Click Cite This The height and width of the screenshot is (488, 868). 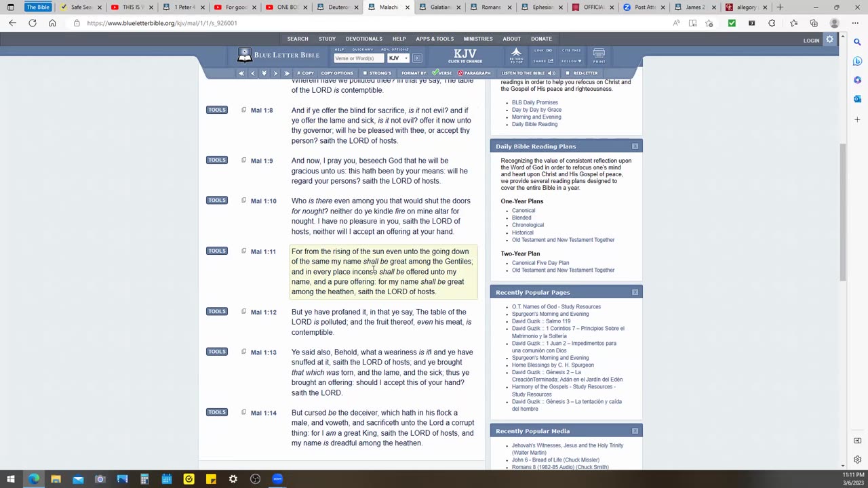coord(571,50)
